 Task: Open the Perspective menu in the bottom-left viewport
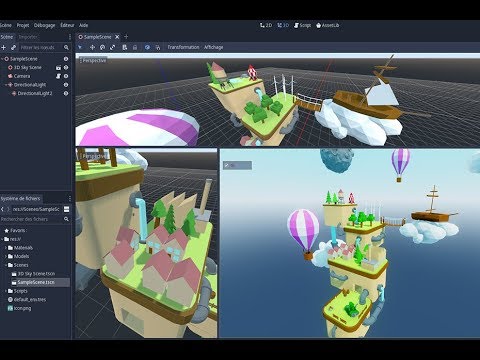pyautogui.click(x=93, y=156)
